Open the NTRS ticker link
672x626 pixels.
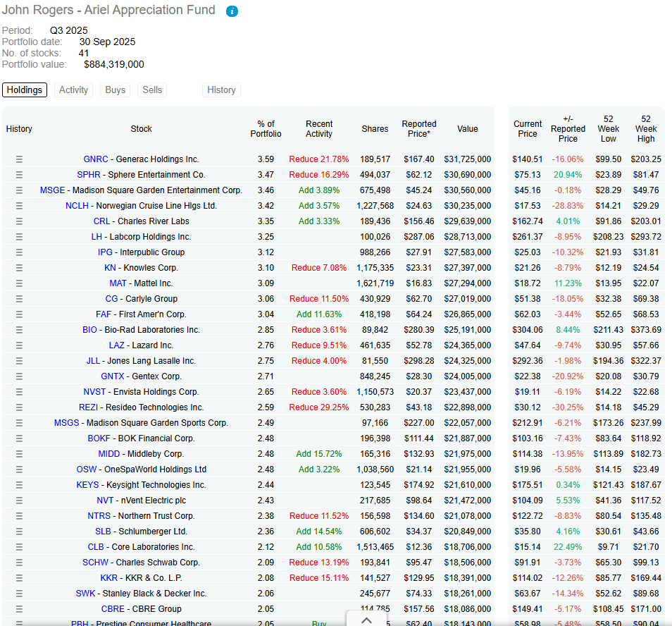(99, 516)
